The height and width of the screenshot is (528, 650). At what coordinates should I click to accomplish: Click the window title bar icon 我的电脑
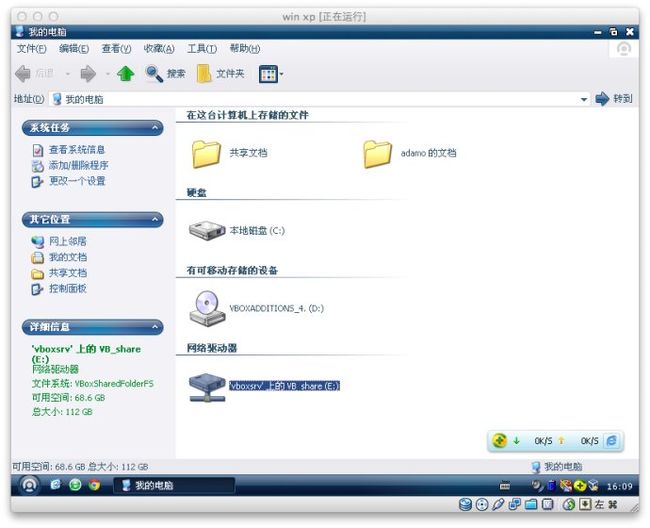coord(19,31)
